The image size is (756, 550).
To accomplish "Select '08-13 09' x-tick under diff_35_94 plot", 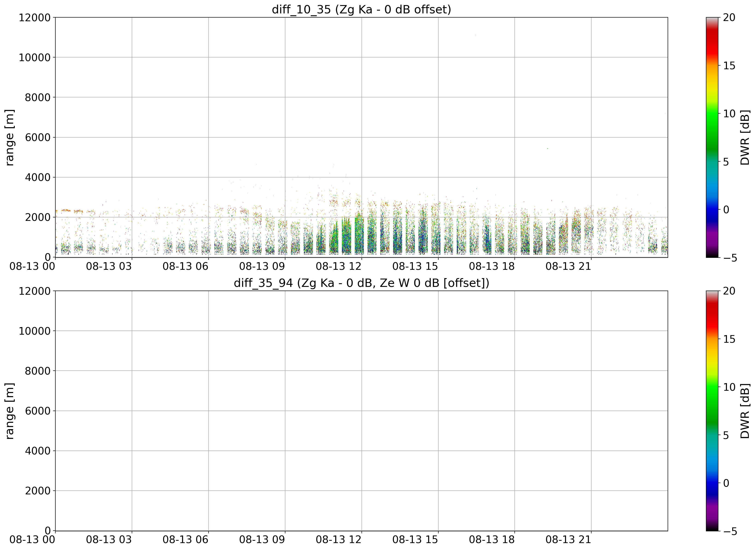I will point(262,540).
